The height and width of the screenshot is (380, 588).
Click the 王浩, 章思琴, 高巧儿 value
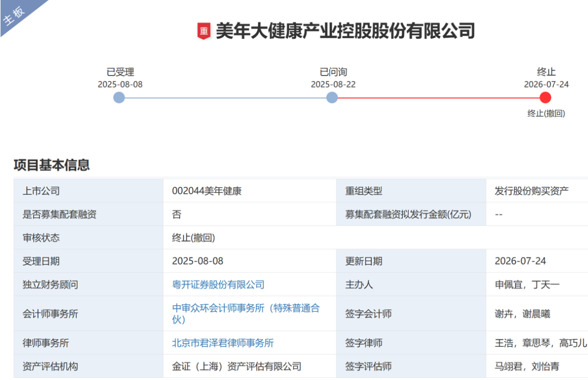[x=541, y=343]
